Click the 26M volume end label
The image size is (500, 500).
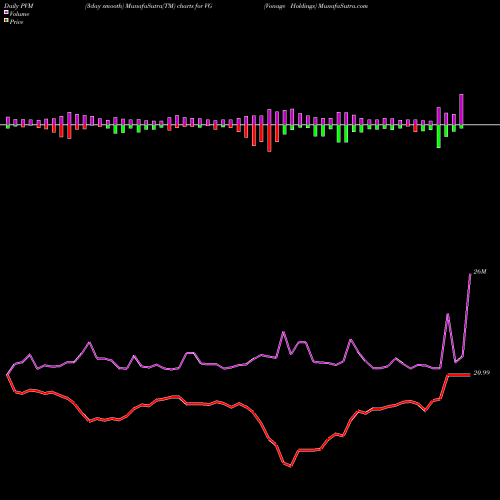pos(480,272)
